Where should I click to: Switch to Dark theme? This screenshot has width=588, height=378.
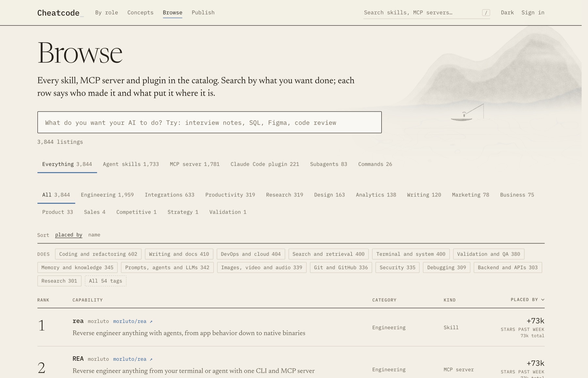(507, 12)
